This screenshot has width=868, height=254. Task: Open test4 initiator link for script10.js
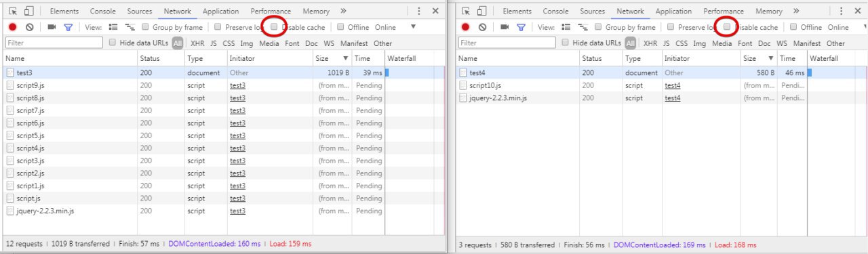point(673,85)
